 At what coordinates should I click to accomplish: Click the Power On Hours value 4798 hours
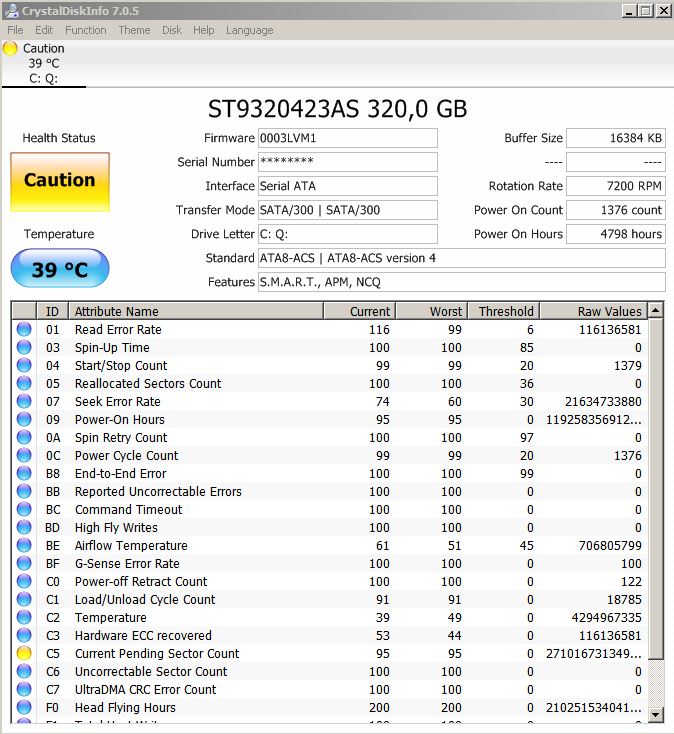(x=615, y=234)
